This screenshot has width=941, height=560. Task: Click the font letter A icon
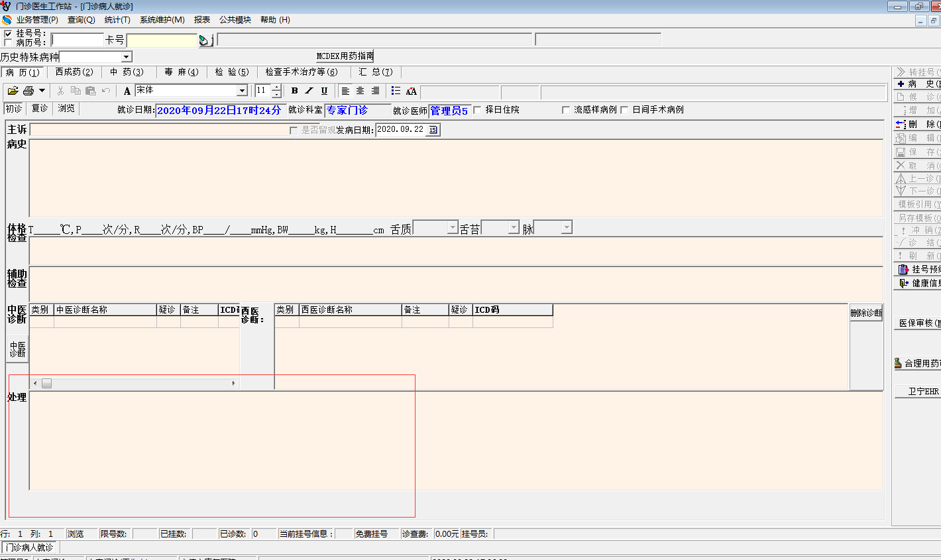pos(127,91)
